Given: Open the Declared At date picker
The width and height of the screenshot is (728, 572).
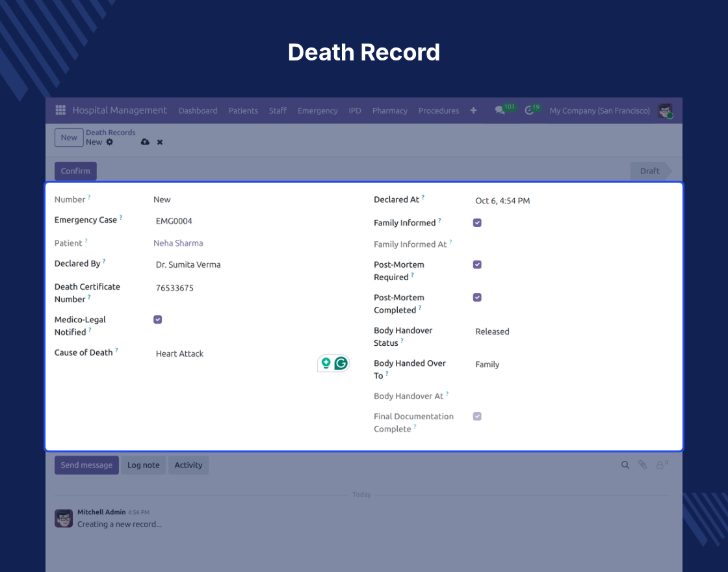Looking at the screenshot, I should point(571,201).
